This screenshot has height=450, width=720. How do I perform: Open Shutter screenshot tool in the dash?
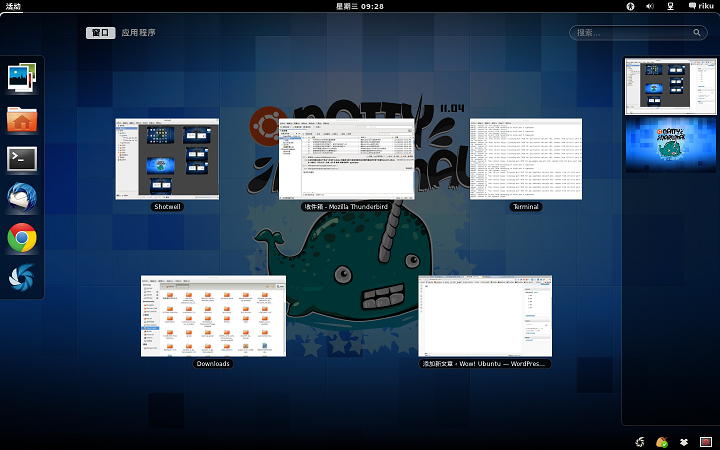(x=22, y=277)
